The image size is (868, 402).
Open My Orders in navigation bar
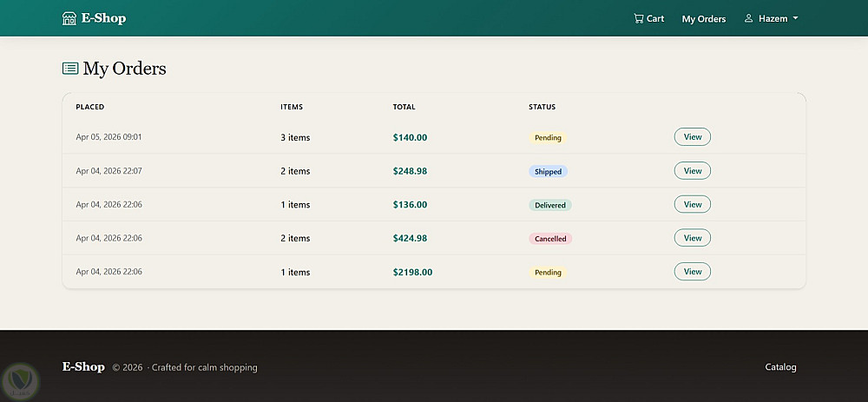click(703, 18)
